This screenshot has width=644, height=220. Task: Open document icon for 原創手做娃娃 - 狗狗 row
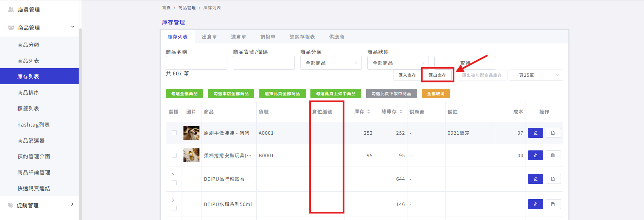pos(553,133)
